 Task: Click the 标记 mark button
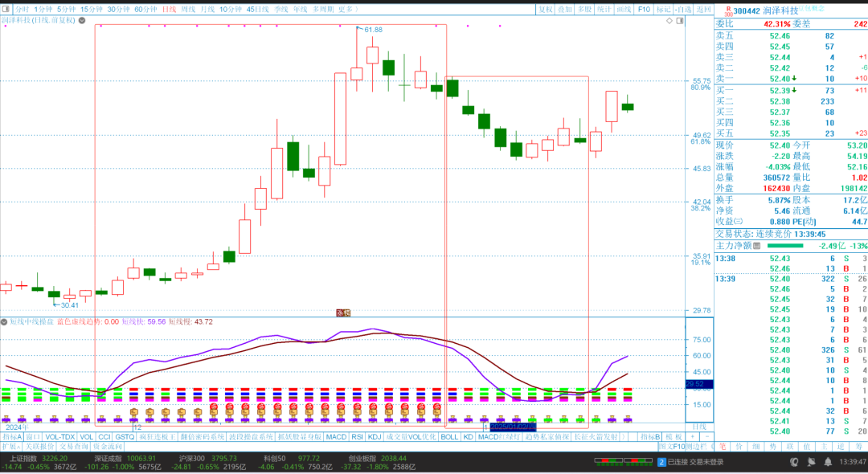[x=662, y=10]
